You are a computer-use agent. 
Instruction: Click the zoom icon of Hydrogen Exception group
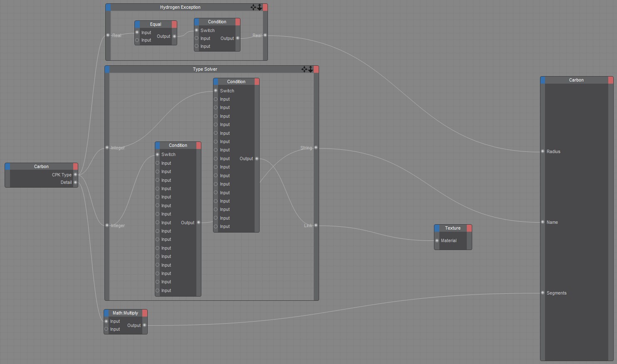260,7
